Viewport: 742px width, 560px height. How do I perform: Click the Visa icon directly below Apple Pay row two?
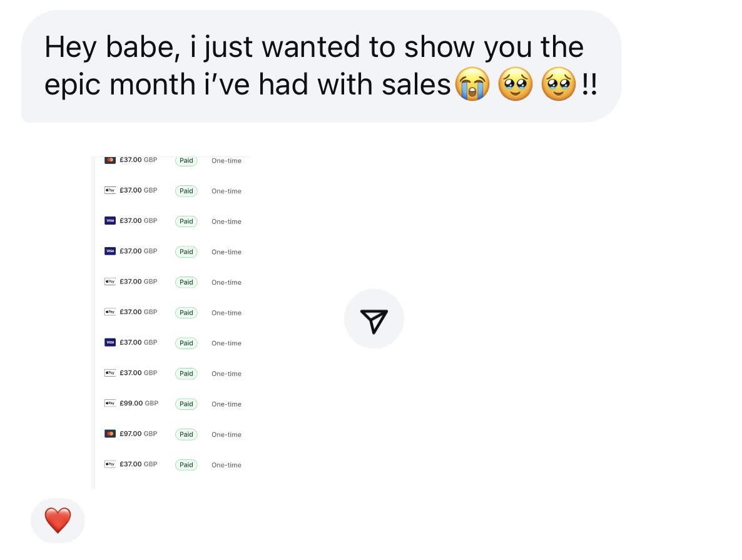[109, 221]
